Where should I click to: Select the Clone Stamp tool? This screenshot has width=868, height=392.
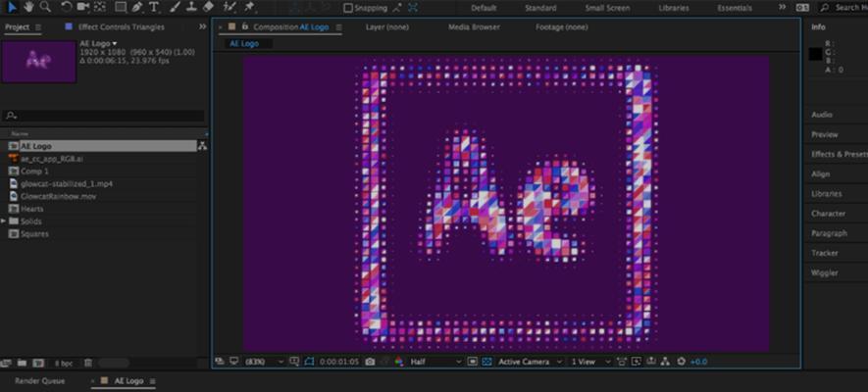(191, 7)
